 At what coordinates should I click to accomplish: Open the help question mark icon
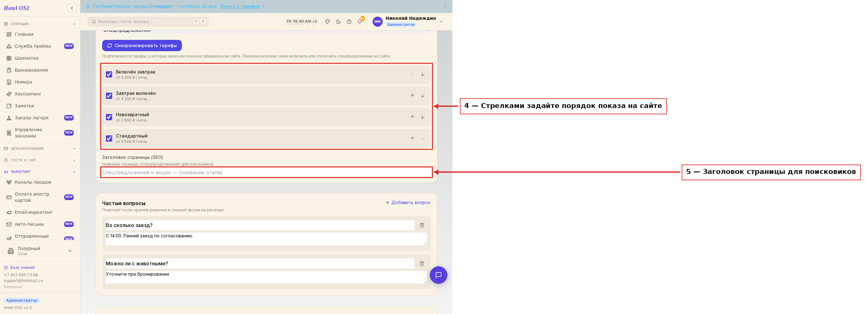pos(349,22)
